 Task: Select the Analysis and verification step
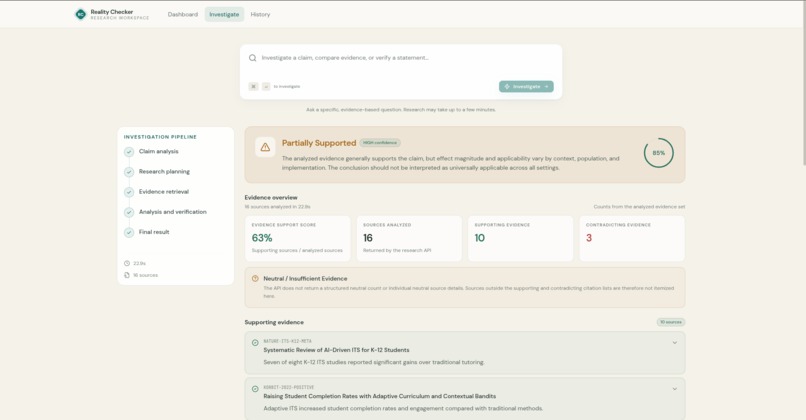pos(172,212)
